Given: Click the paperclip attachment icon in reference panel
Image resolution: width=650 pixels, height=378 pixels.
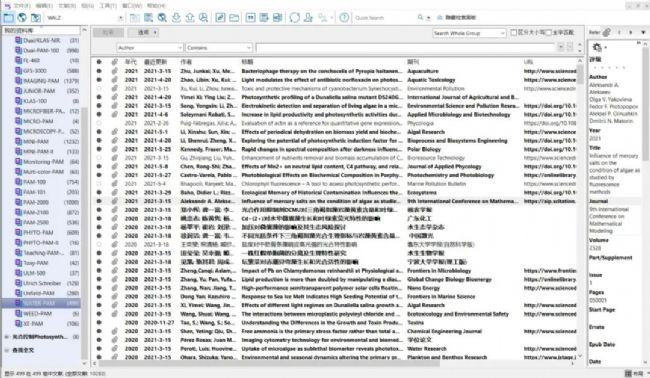Looking at the screenshot, I should pyautogui.click(x=607, y=32).
